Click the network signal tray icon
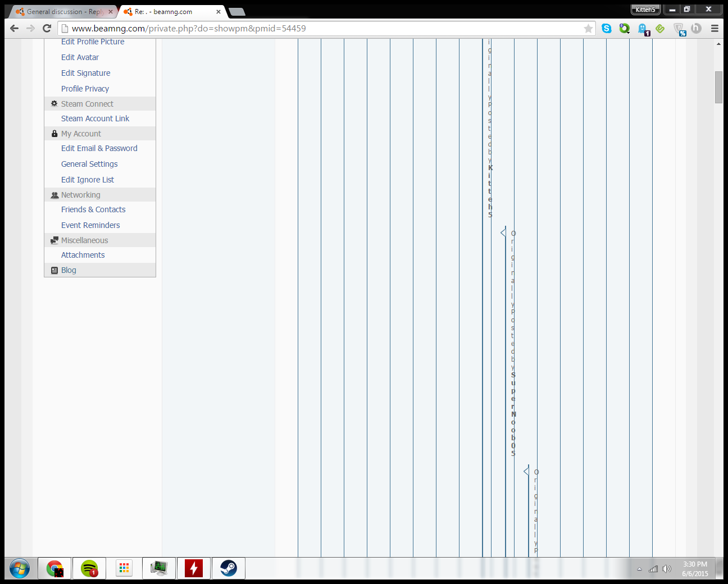 click(653, 569)
